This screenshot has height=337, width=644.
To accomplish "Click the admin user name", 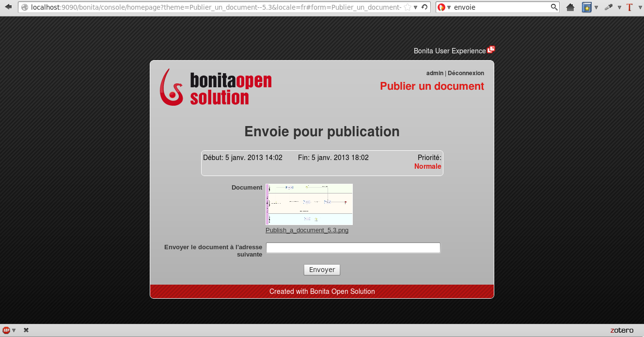I will (435, 73).
